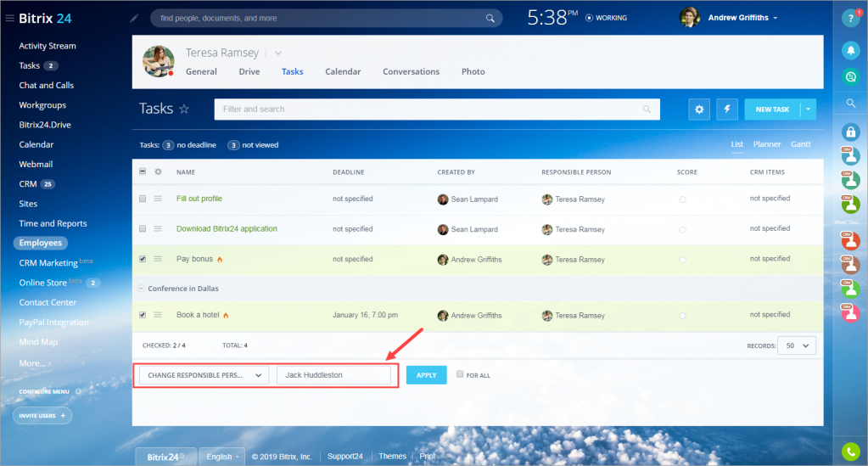Click the fire icon on Book a hotel
Screen dimensions: 868x466
click(226, 315)
